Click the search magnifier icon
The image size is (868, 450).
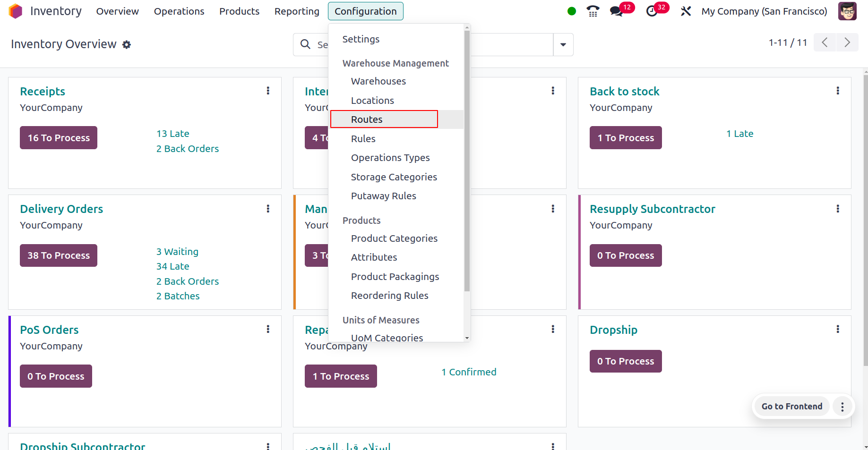(x=305, y=44)
